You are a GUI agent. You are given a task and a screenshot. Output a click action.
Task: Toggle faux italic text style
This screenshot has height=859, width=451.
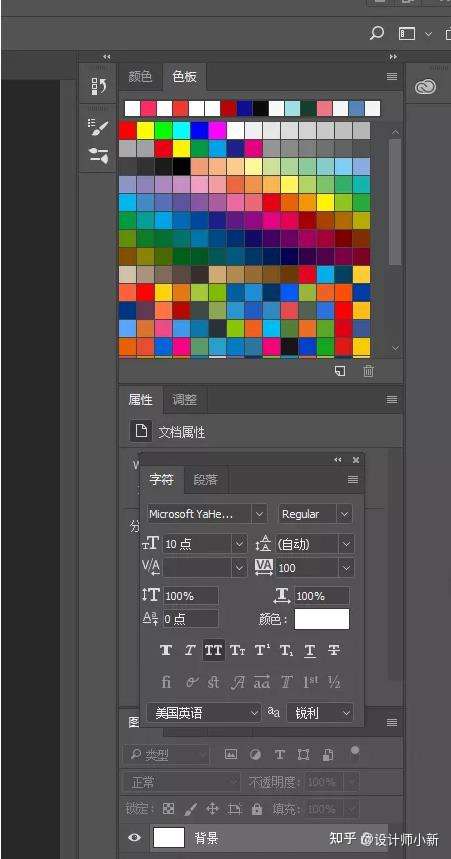pos(190,650)
